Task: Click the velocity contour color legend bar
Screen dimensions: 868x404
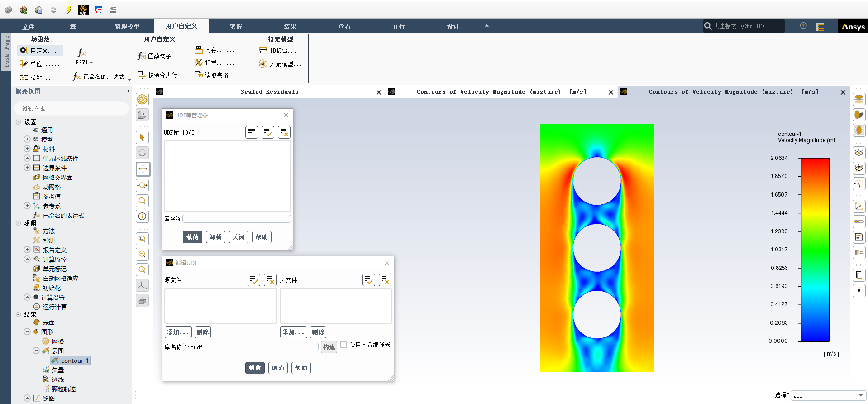Action: (x=815, y=250)
